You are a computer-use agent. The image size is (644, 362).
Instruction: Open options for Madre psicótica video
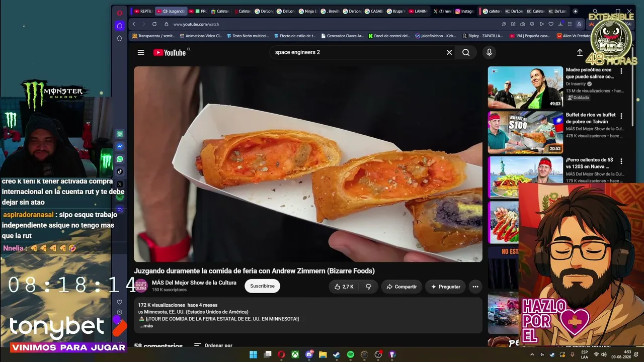(x=621, y=71)
